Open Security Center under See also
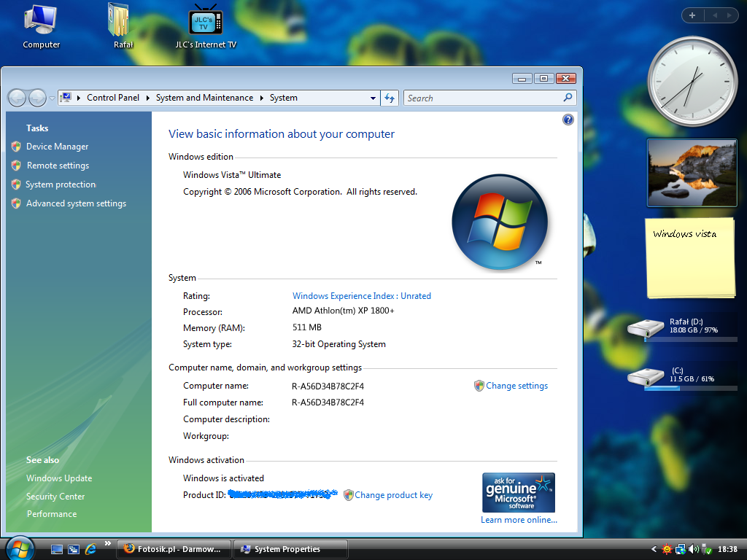This screenshot has width=747, height=560. (x=55, y=496)
